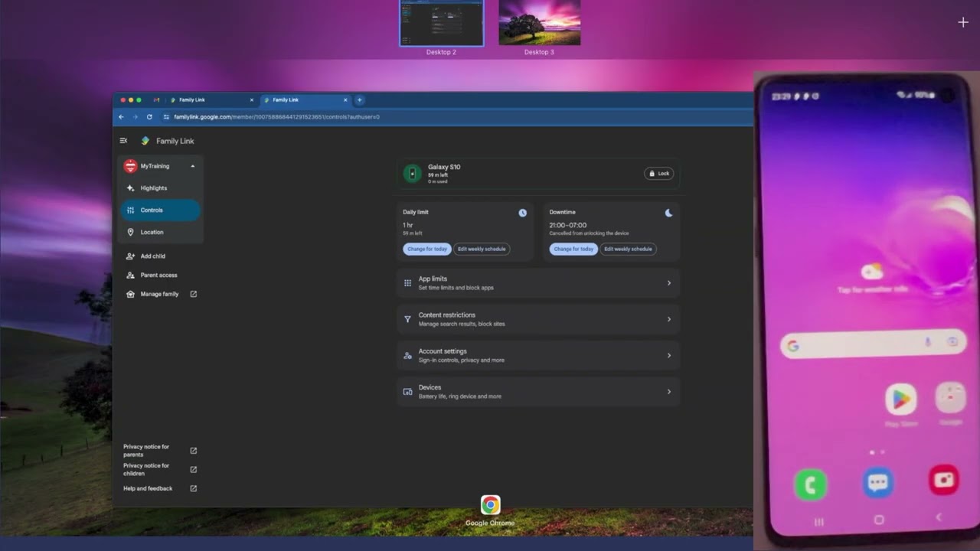Open the Google folder on the phone
This screenshot has height=551, width=980.
coord(951,397)
